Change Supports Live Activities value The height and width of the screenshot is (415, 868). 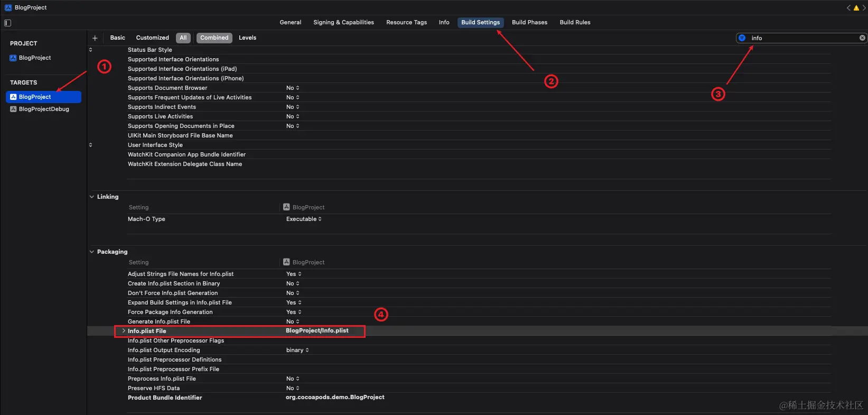(x=293, y=116)
